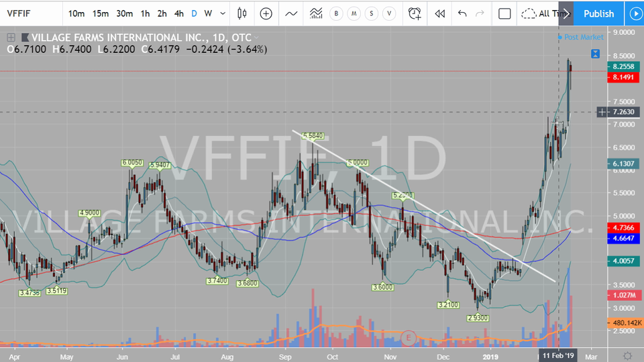Switch to the 2h timeframe

[162, 13]
